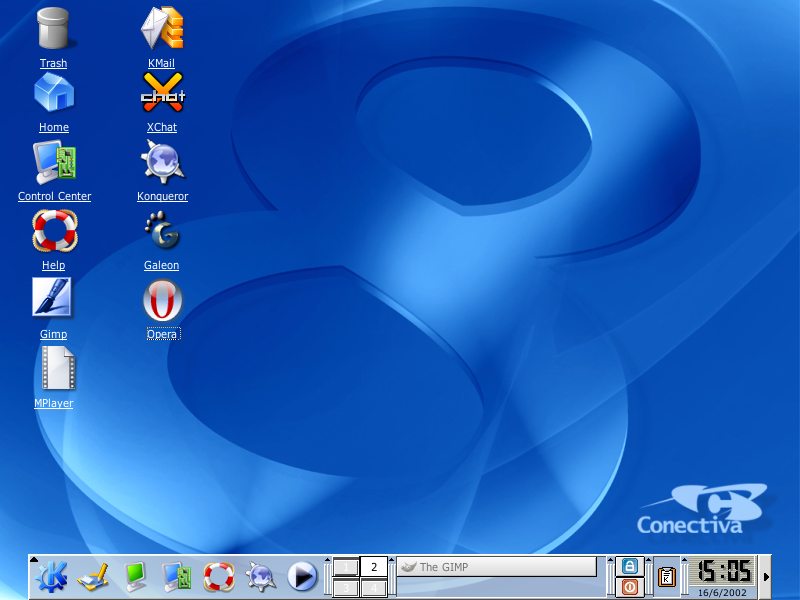Launch Gimp from the desktop icon
Image resolution: width=800 pixels, height=600 pixels.
(x=52, y=297)
